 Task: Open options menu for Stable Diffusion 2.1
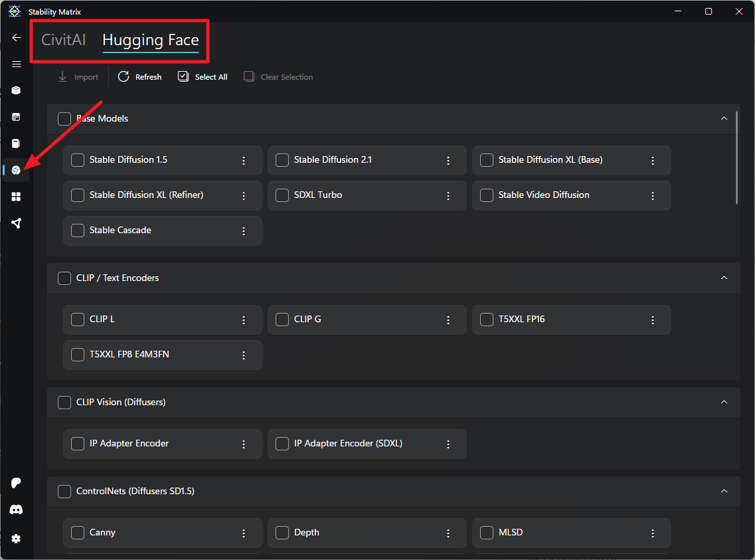pos(448,160)
